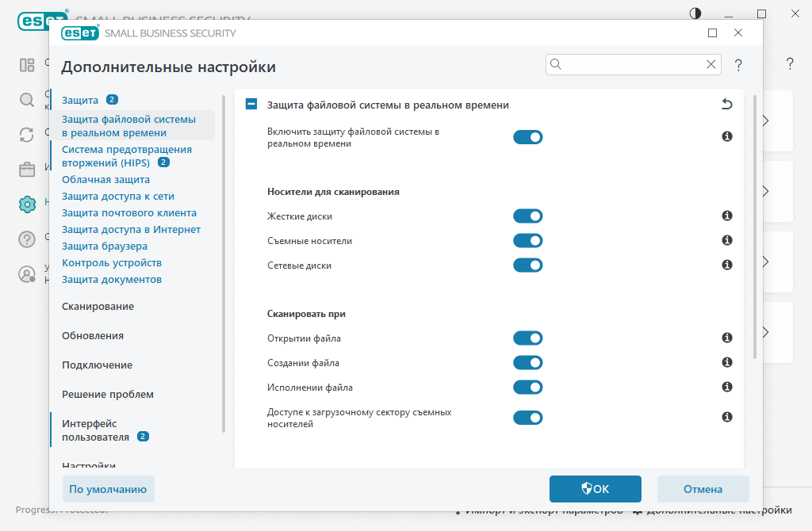Turn off scanning on Создании файла
Viewport: 812px width, 531px height.
point(527,363)
